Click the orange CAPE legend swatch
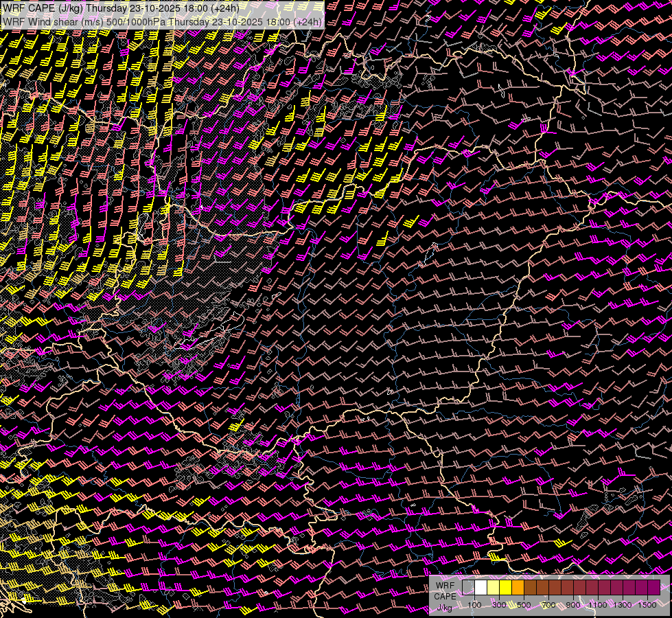 point(518,587)
